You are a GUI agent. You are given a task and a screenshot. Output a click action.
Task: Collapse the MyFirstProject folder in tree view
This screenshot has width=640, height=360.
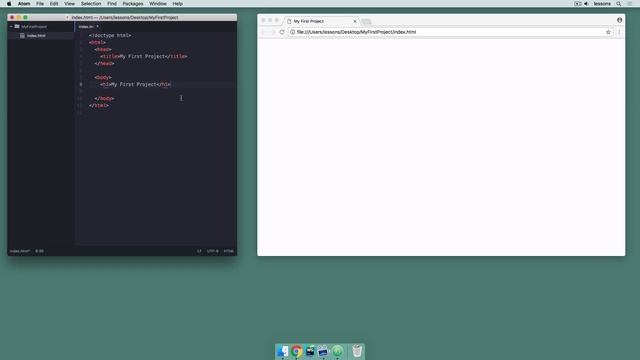point(11,27)
